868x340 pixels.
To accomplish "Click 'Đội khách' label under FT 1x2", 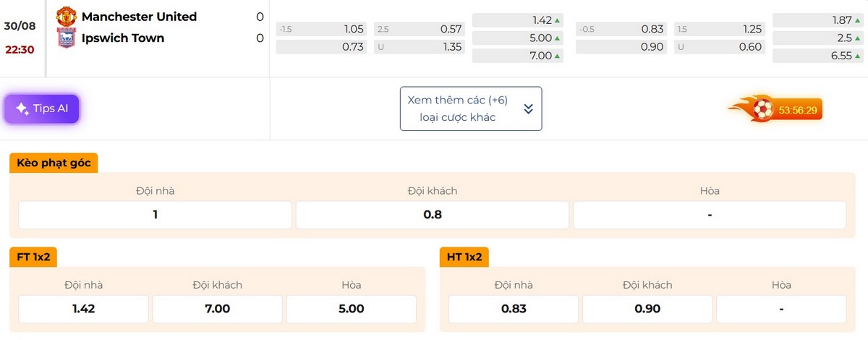I will (x=218, y=285).
